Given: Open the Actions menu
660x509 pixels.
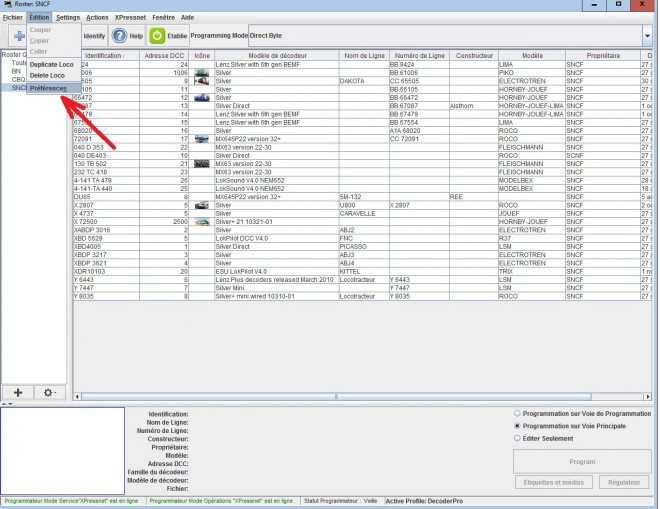Looking at the screenshot, I should coord(97,18).
